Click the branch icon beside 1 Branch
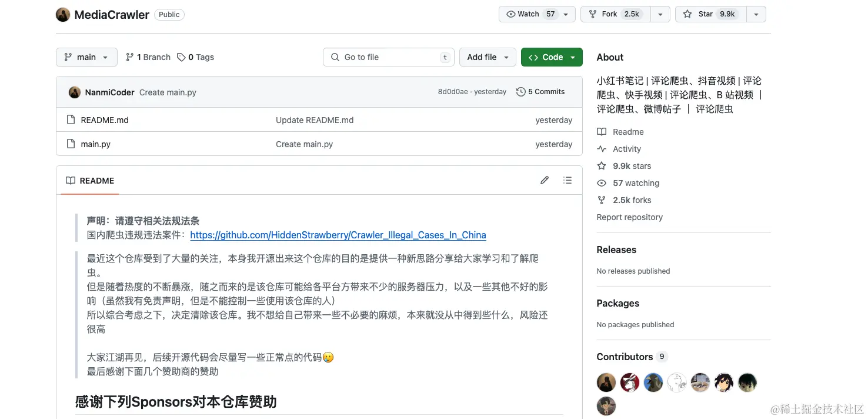Screen dimensions: 868x419 [x=130, y=57]
